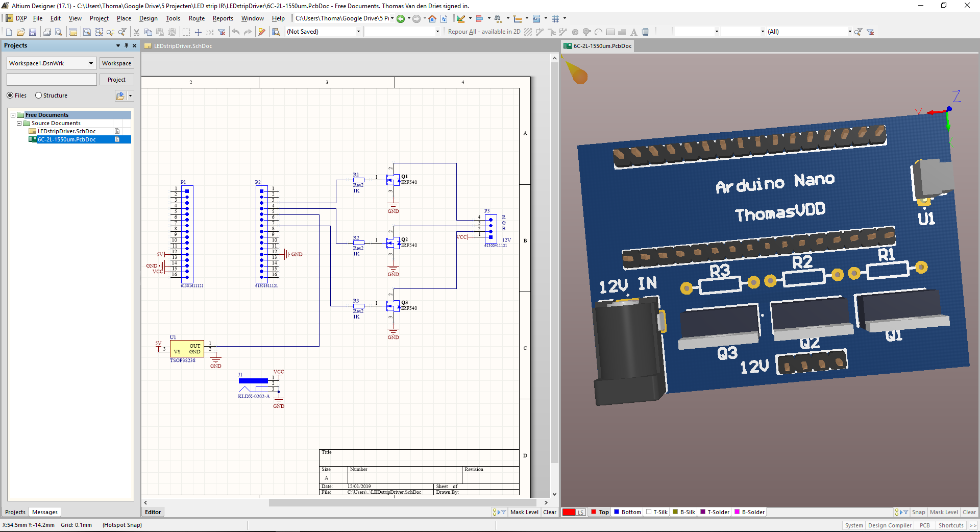980x532 pixels.
Task: Select the Files radio button in Projects panel
Action: click(9, 95)
